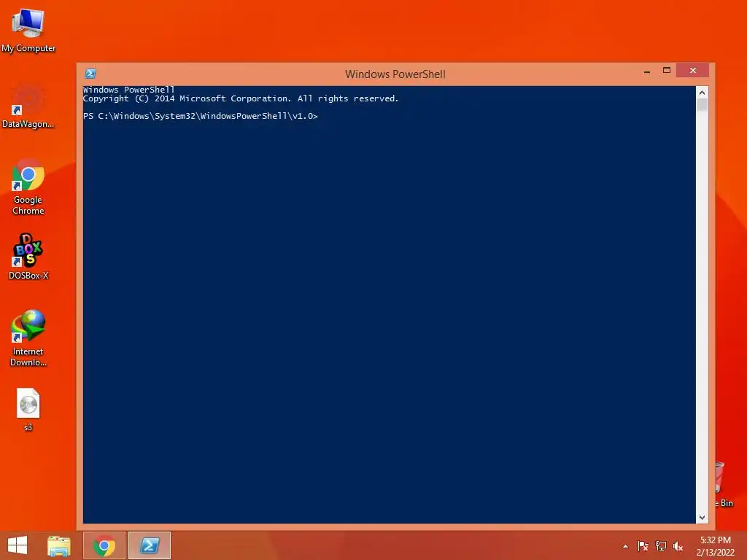The height and width of the screenshot is (560, 747).
Task: Click the PowerShell vertical scrollbar thumb
Action: pyautogui.click(x=702, y=105)
